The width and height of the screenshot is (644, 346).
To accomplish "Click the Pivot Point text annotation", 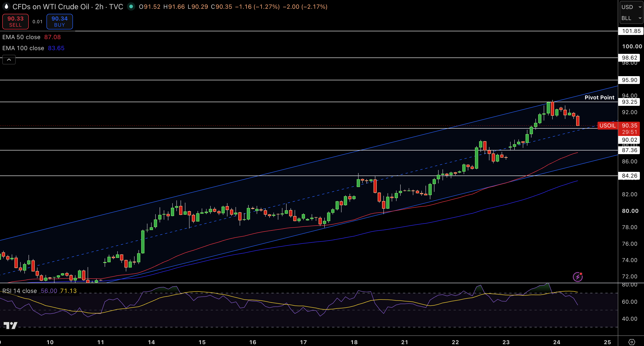I will point(599,98).
